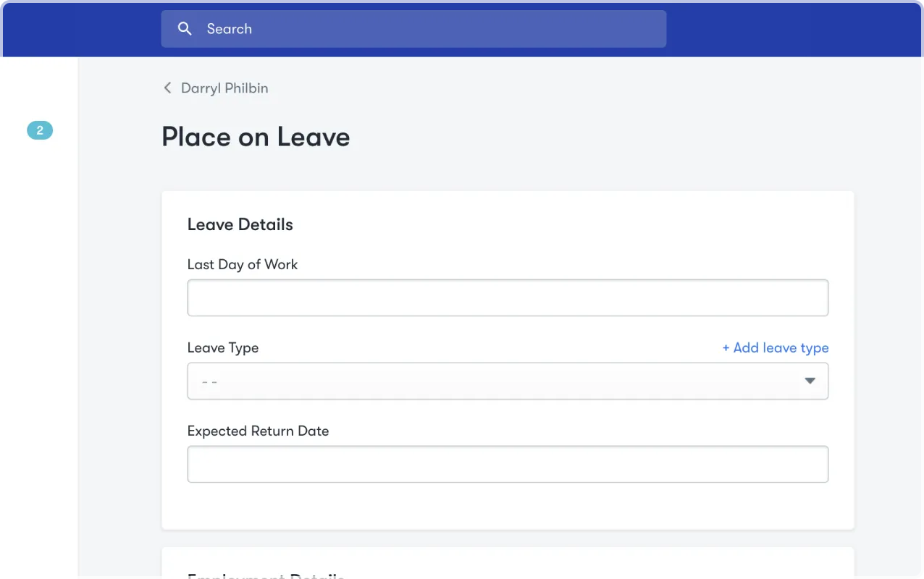924x579 pixels.
Task: Click into the Last Day of Work field
Action: [x=507, y=298]
